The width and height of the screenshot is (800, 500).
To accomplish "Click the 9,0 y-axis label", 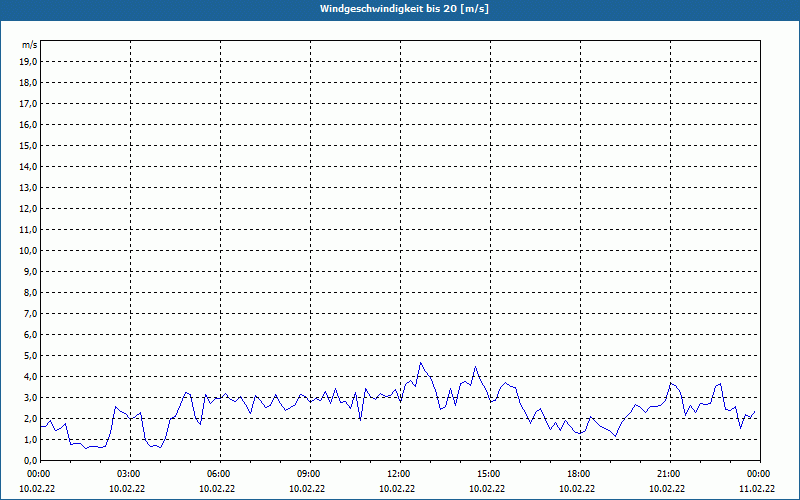I will [30, 271].
